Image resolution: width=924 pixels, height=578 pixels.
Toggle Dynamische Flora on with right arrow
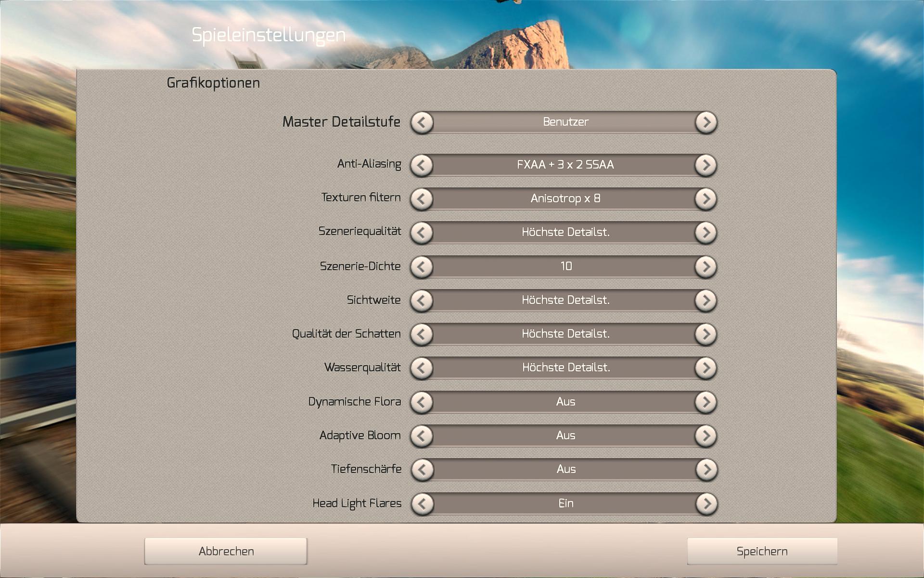(706, 402)
